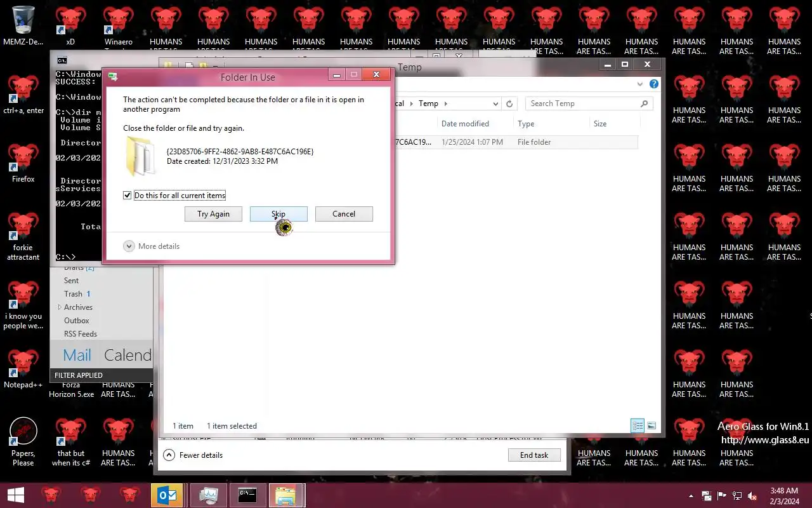Viewport: 812px width, 508px height.
Task: Select the '1/25/2024 1:07 PM' date cell
Action: tap(472, 142)
